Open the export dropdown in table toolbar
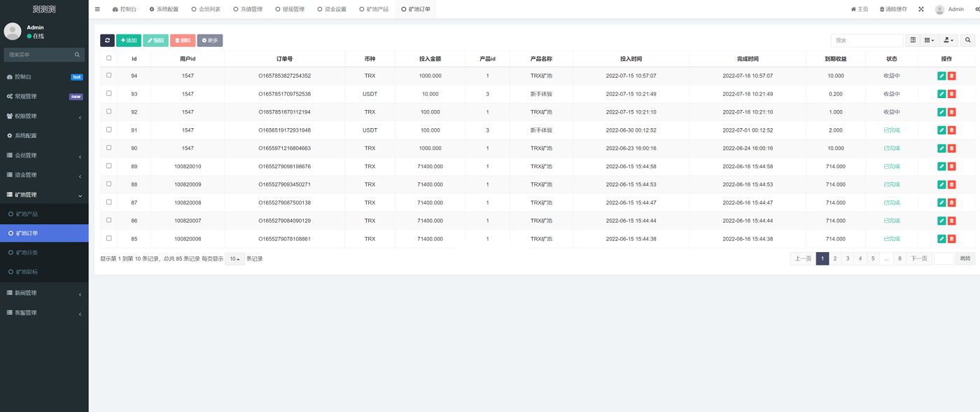The image size is (980, 412). point(948,41)
